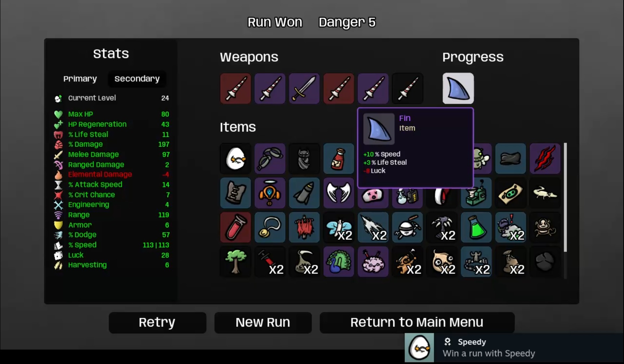Switch to the Secondary stats tab

pos(137,79)
